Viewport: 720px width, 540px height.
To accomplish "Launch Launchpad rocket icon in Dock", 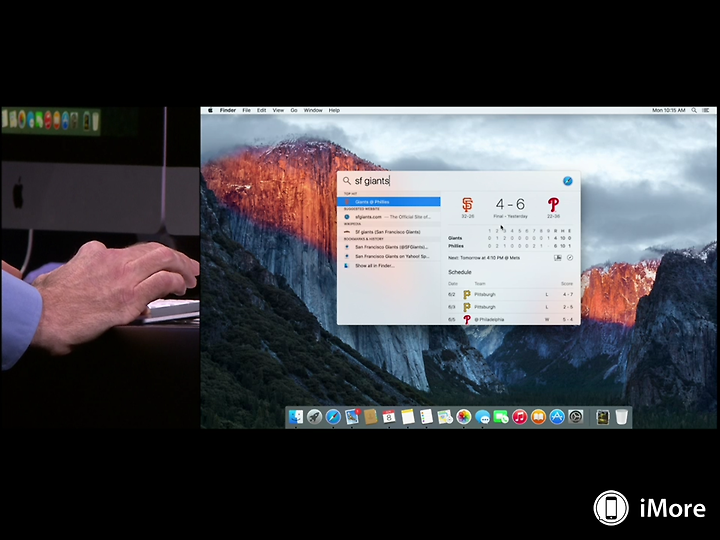I will coord(315,417).
